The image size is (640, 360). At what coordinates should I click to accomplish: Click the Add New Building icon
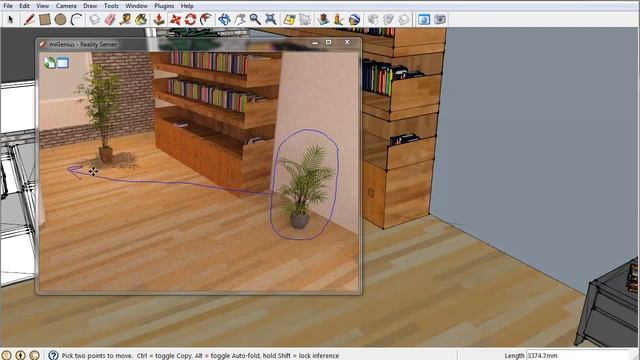323,19
